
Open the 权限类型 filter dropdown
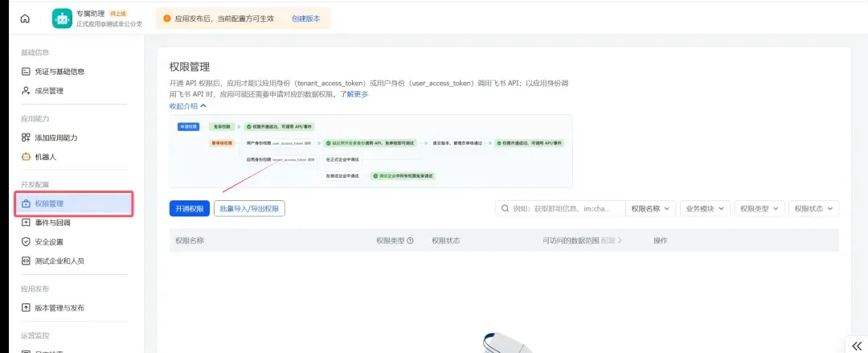click(759, 208)
